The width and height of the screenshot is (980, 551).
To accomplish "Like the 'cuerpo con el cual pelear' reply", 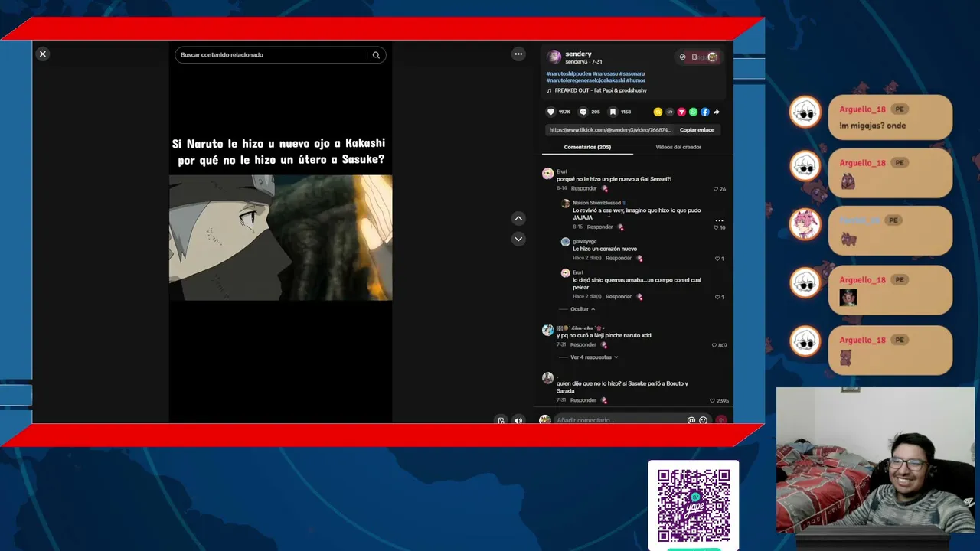I will pyautogui.click(x=717, y=297).
